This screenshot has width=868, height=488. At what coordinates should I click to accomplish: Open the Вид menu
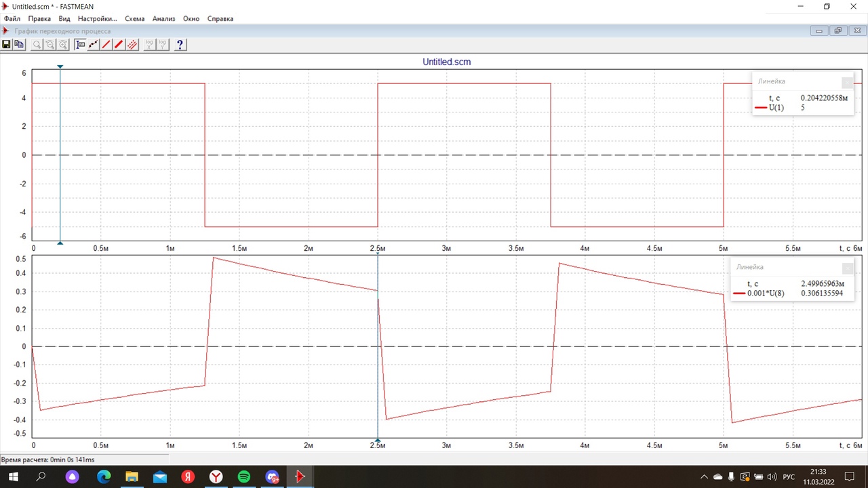(64, 19)
